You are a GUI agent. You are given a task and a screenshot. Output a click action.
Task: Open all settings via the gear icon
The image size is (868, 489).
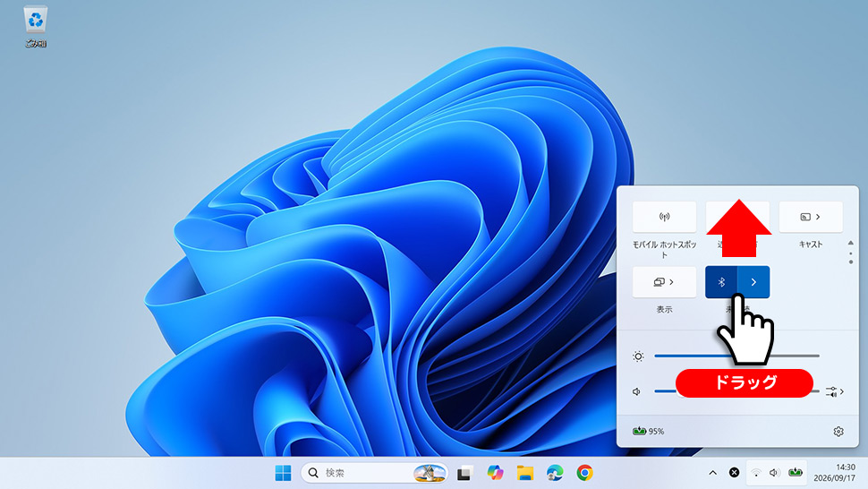coord(838,431)
